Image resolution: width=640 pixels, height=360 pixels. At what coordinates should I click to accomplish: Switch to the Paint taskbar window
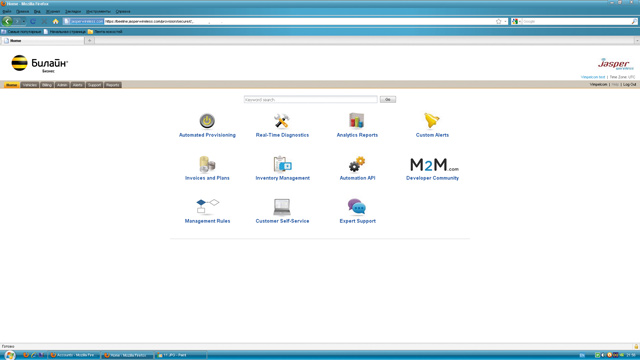181,355
